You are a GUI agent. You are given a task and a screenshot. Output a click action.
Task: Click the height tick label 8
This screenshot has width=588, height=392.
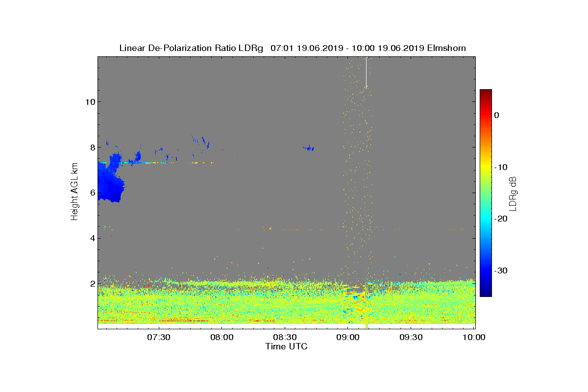(x=93, y=147)
